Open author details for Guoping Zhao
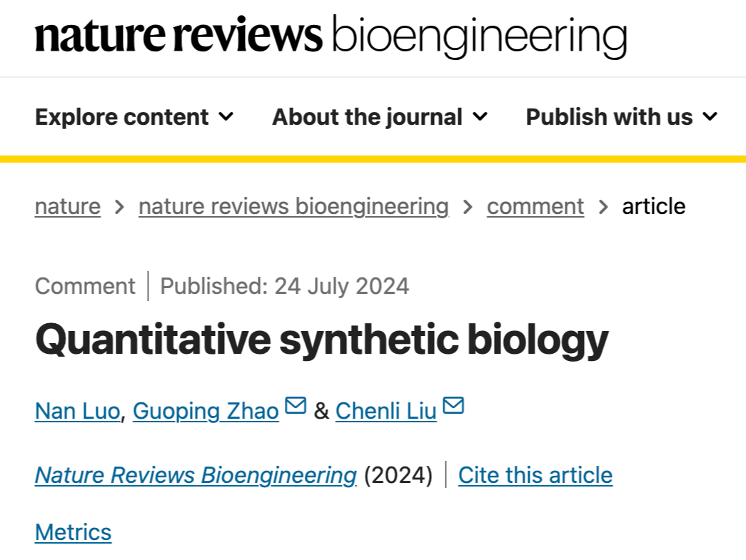Screen dimensions: 746x560 [x=206, y=411]
